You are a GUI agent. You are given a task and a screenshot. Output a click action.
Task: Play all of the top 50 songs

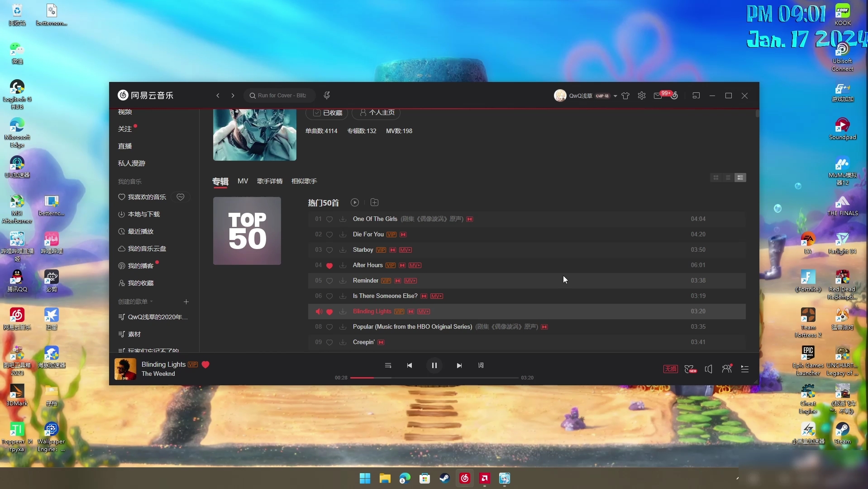point(355,202)
